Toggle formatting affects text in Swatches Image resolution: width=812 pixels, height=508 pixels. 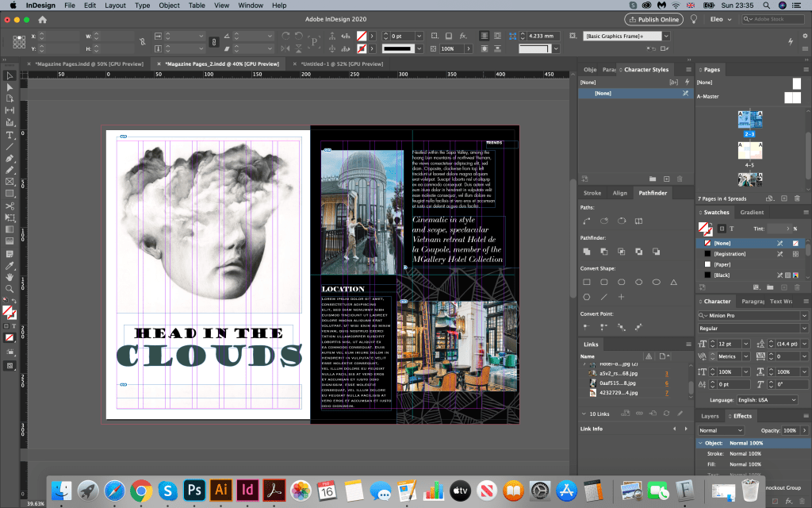732,229
